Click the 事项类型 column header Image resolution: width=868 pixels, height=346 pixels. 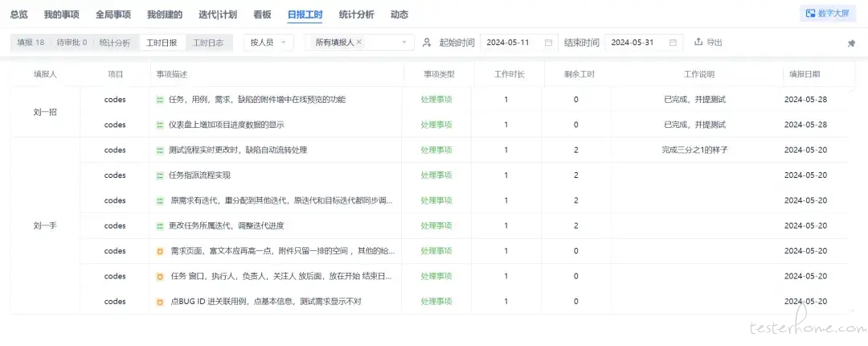tap(440, 74)
